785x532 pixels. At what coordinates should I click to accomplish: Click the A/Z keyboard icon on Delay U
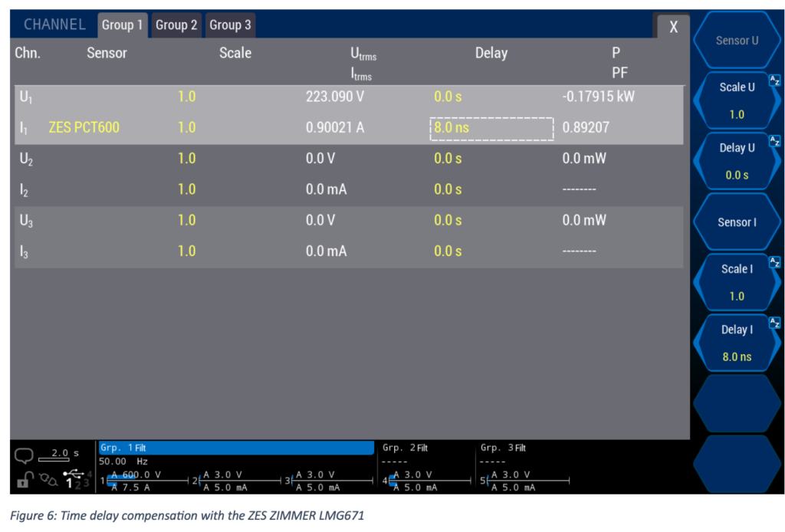point(774,142)
